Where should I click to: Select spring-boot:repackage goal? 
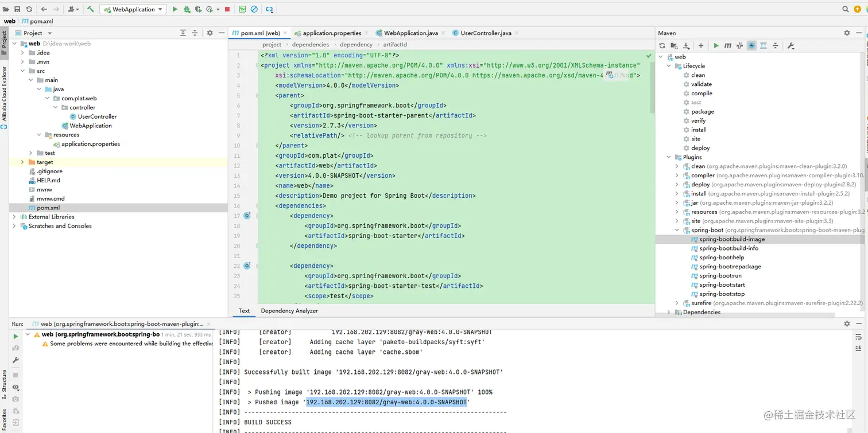tap(730, 267)
